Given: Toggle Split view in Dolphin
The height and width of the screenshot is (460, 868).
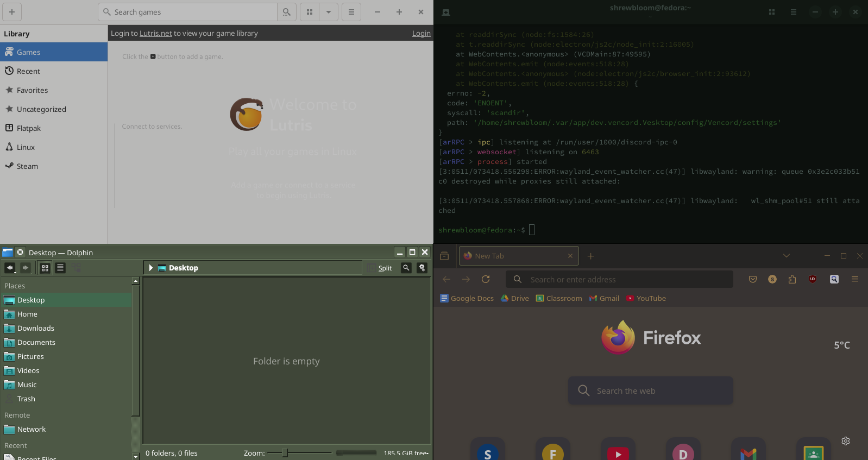Looking at the screenshot, I should click(x=380, y=268).
